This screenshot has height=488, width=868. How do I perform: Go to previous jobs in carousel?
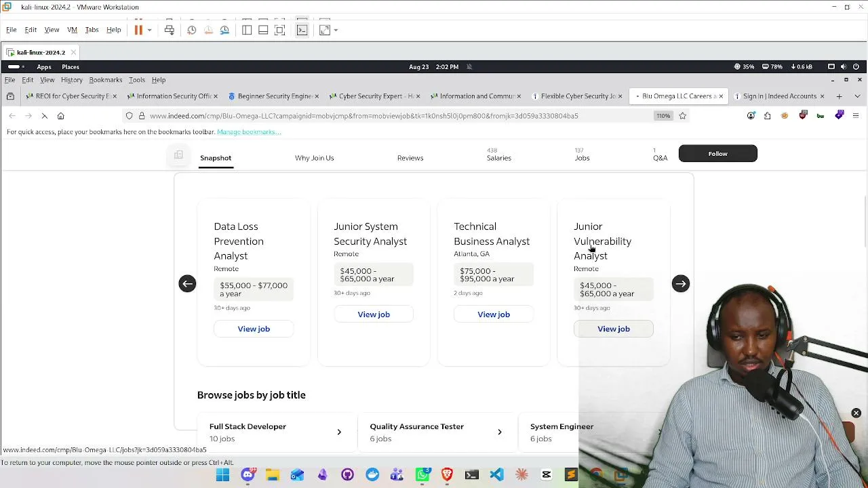[187, 284]
